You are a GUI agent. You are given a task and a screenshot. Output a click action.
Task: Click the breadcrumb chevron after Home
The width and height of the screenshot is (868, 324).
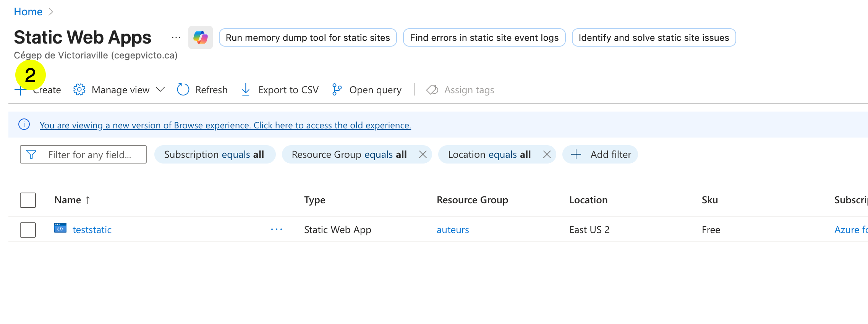[51, 12]
